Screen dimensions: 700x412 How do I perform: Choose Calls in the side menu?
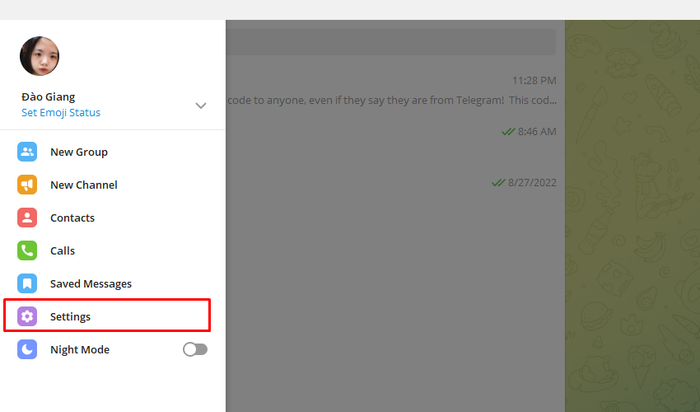[112, 251]
